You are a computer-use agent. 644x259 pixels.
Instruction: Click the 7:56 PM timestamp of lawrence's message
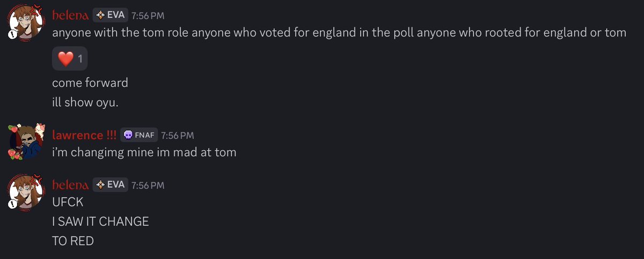click(x=177, y=136)
